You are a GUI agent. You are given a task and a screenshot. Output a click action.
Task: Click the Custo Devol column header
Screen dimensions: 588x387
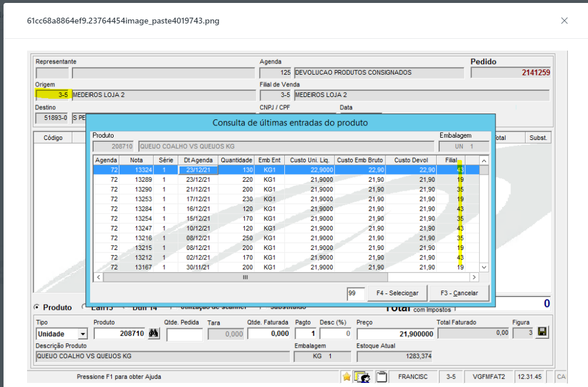coord(411,160)
